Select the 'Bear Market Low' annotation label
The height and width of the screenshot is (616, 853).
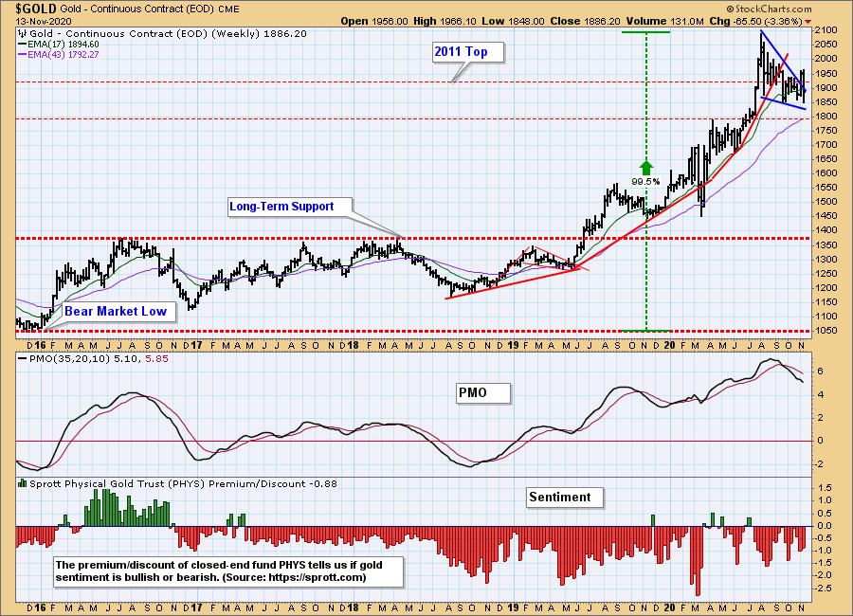[118, 311]
